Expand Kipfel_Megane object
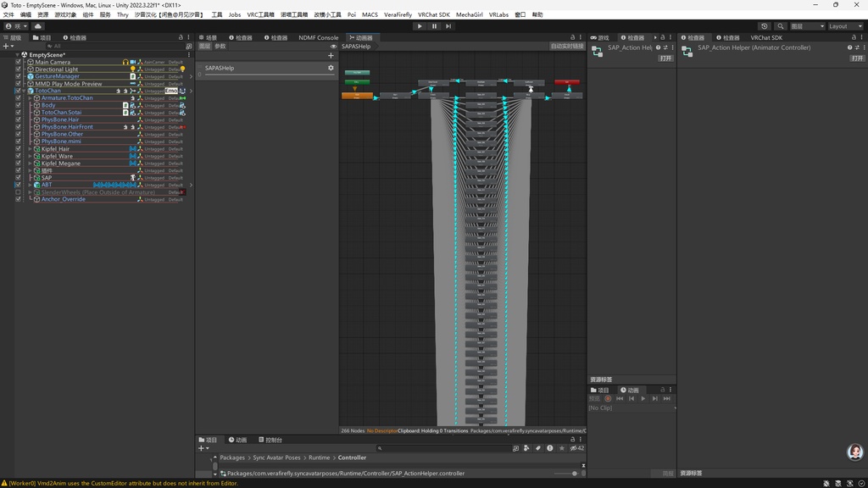Image resolution: width=868 pixels, height=488 pixels. [x=31, y=164]
